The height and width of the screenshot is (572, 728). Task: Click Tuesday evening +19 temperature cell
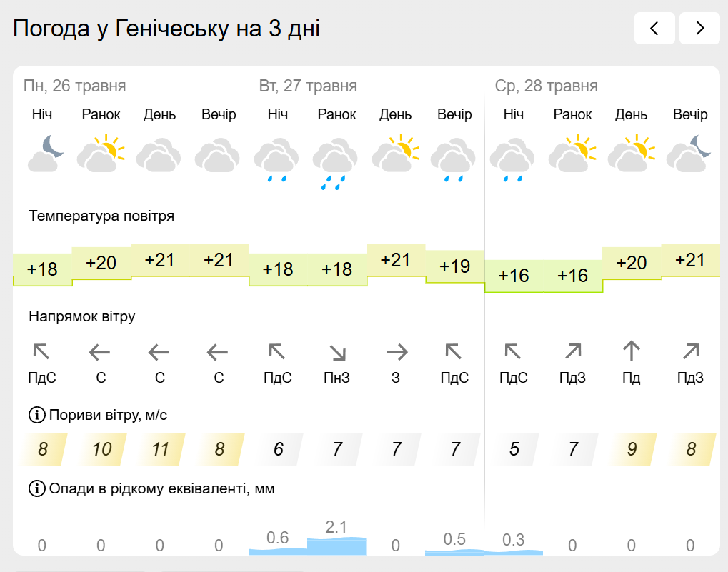455,266
